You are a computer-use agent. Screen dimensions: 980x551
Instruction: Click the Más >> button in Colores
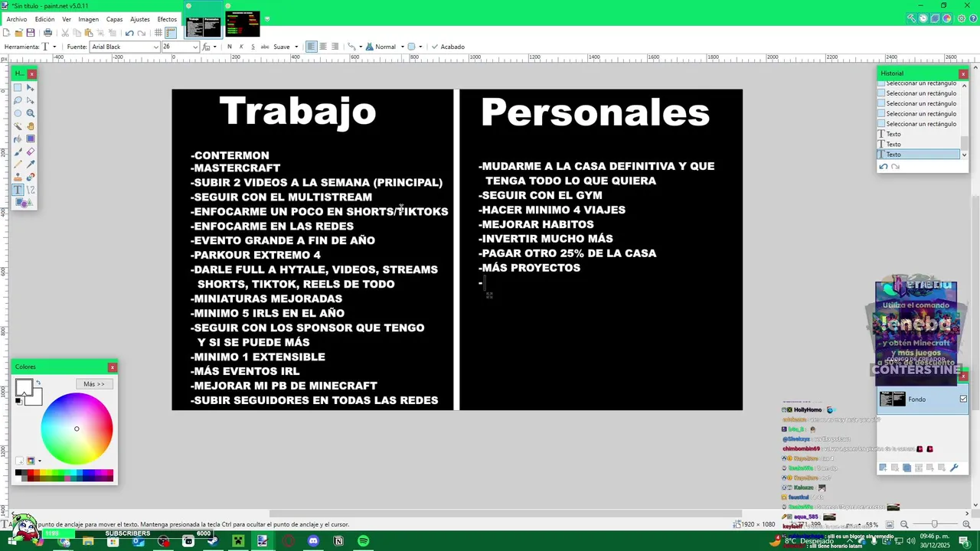(x=94, y=384)
